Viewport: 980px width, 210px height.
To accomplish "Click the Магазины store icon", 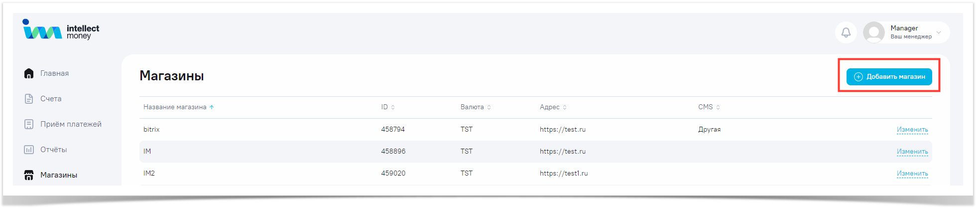I will point(29,175).
